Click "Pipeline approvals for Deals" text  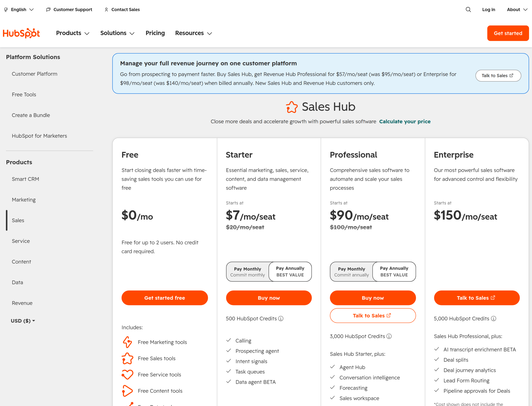coord(477,391)
